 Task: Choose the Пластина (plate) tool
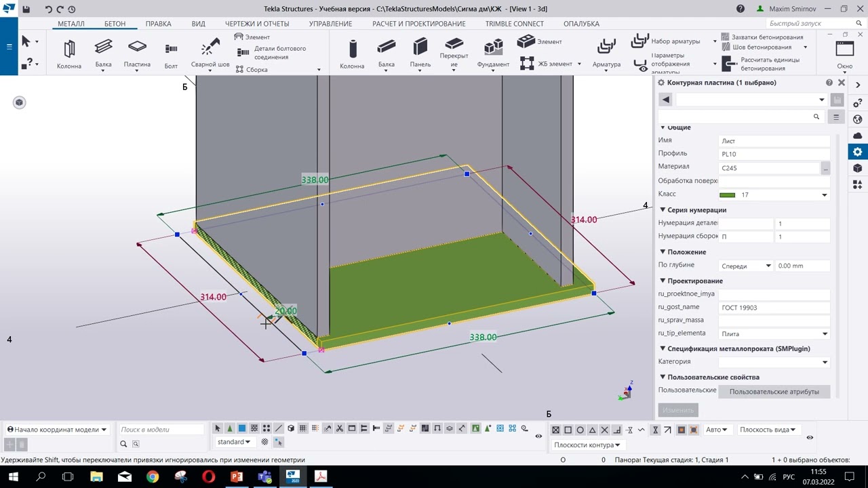tap(137, 54)
